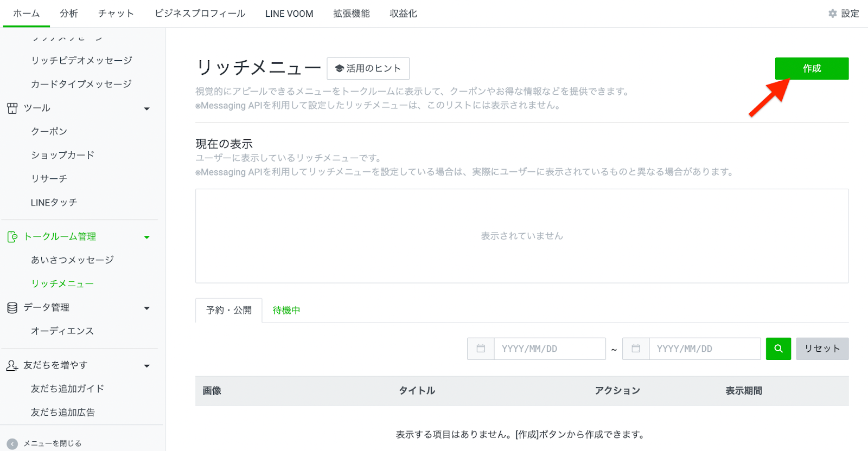Switch to the 待機中 tab
Image resolution: width=868 pixels, height=451 pixels.
pyautogui.click(x=286, y=310)
